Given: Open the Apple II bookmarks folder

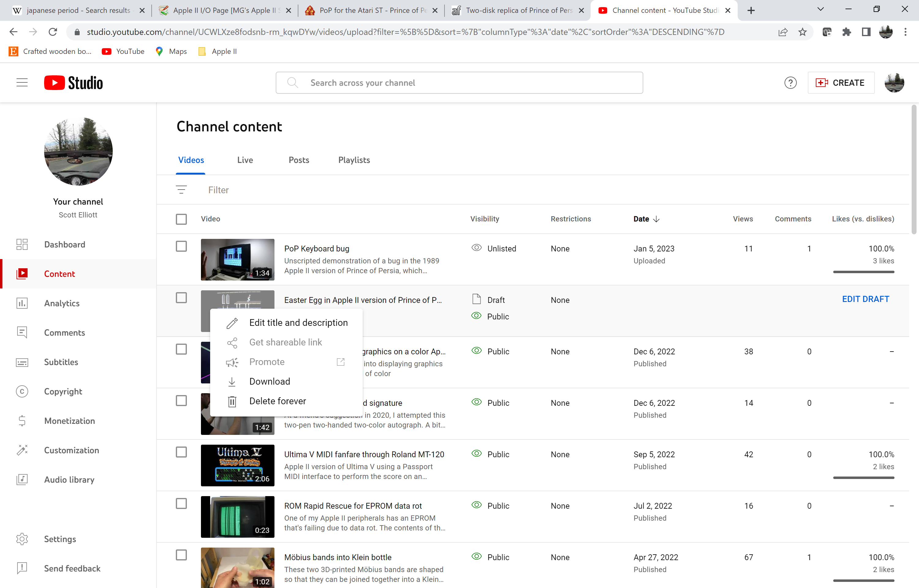Looking at the screenshot, I should 217,51.
